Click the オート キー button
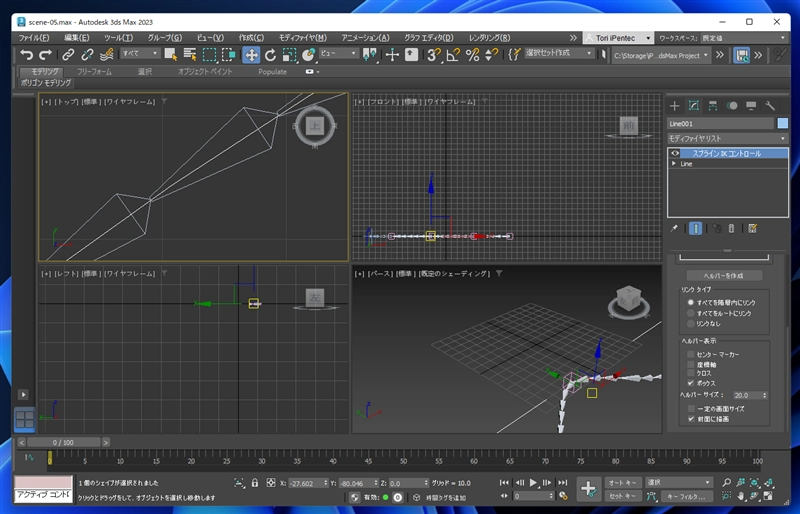The image size is (800, 514). tap(622, 482)
